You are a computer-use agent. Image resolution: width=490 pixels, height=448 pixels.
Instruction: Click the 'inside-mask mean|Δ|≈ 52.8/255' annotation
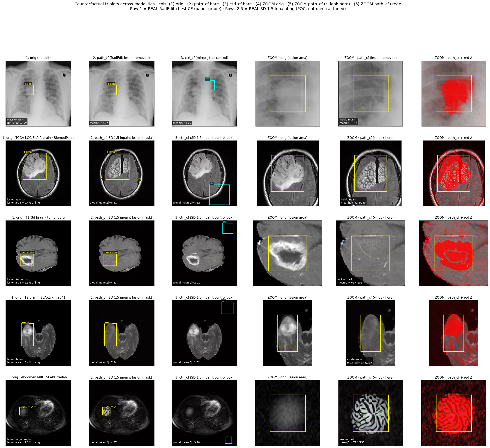(x=353, y=201)
